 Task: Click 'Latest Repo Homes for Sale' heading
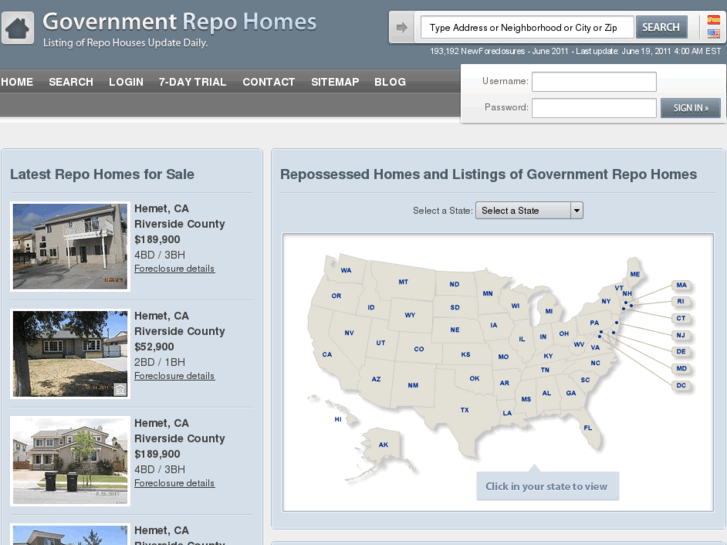[102, 174]
